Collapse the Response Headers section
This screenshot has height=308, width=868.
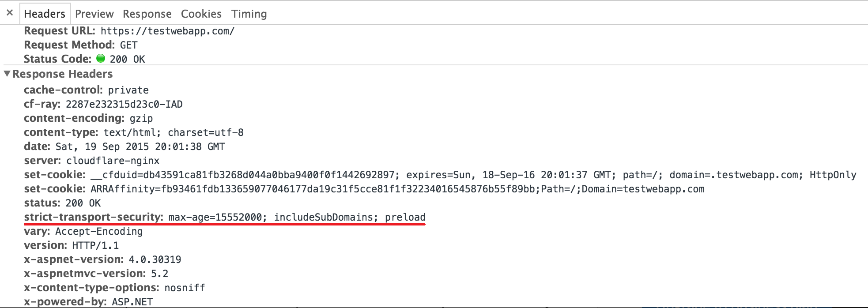tap(7, 74)
